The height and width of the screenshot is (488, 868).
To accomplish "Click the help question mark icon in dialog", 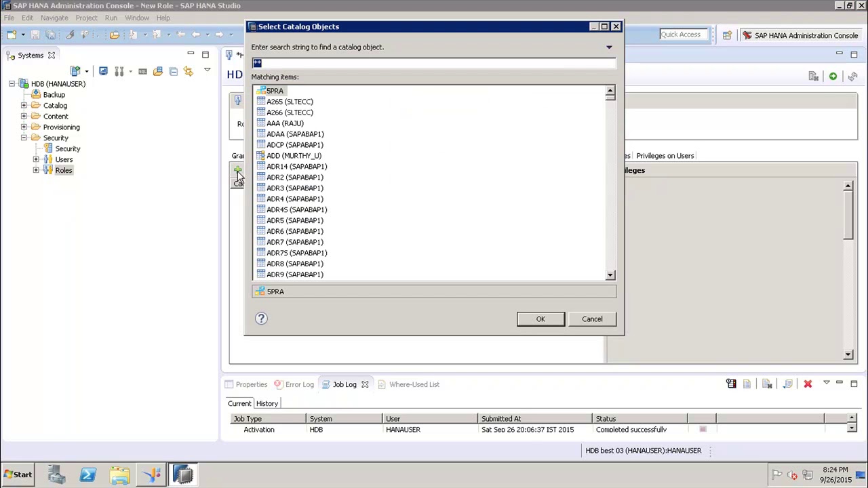I will pyautogui.click(x=261, y=319).
